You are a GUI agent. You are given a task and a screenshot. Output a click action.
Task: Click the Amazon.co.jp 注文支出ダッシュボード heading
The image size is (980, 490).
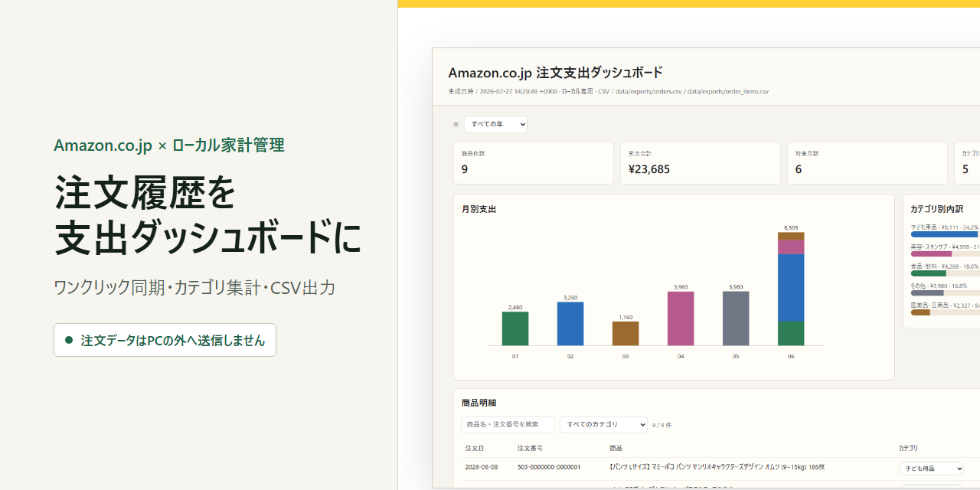tap(555, 73)
